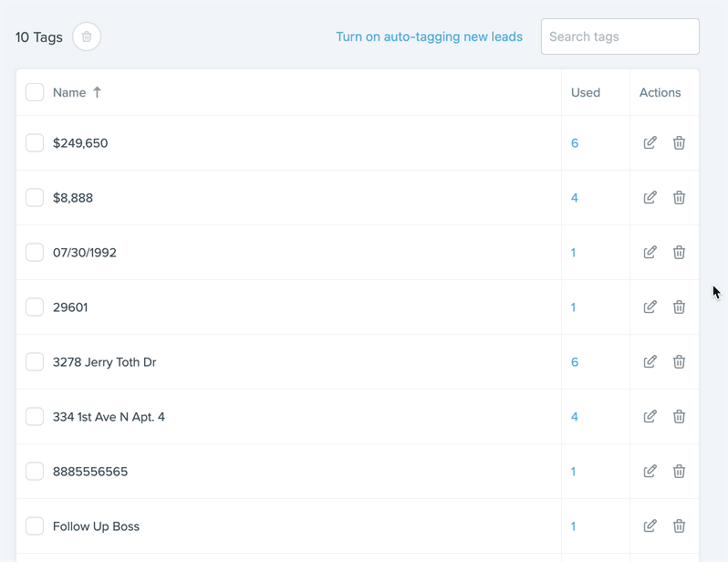Open the used count for 8885556565
Screen dimensions: 728x562
pos(573,472)
